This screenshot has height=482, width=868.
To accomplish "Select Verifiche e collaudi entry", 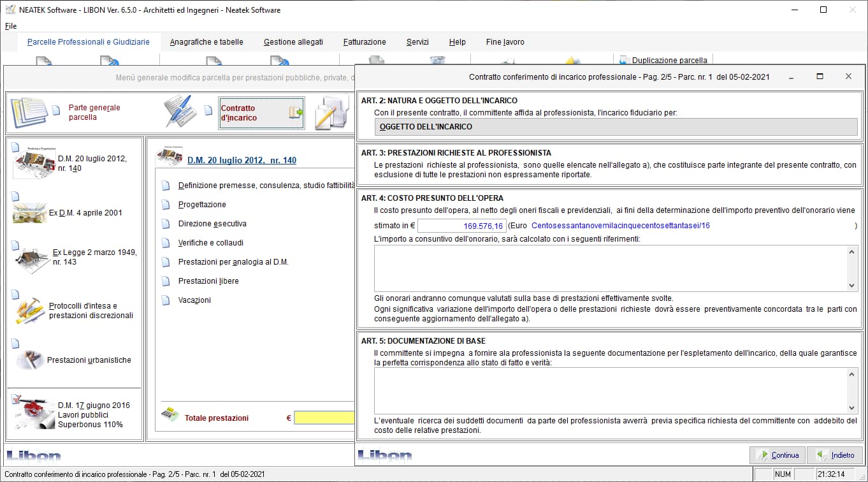I will click(x=211, y=243).
